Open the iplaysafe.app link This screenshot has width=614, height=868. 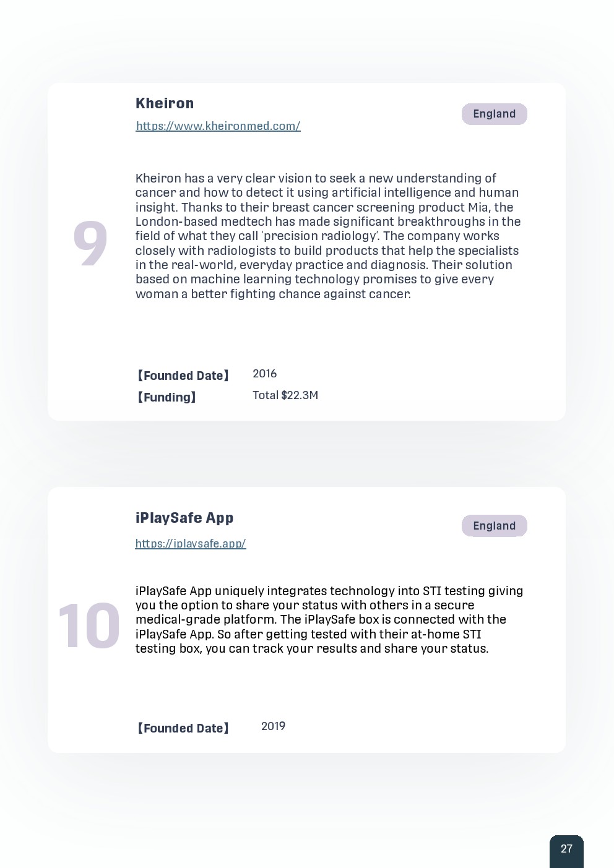click(191, 544)
